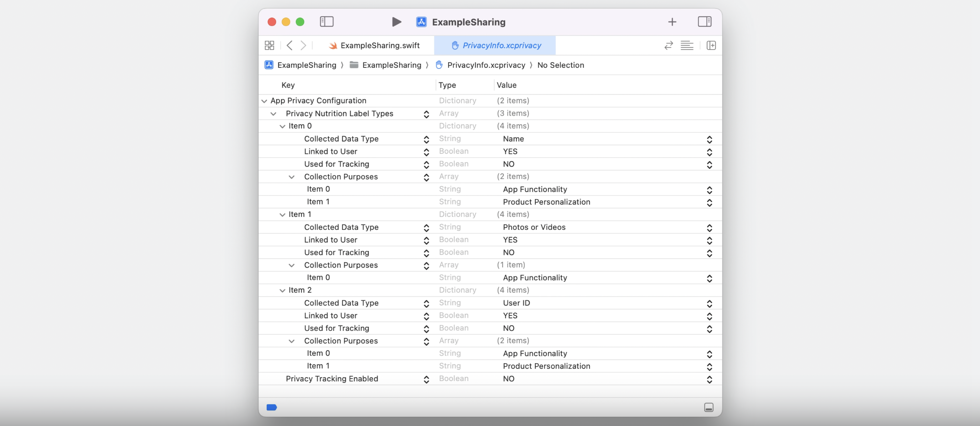Image resolution: width=980 pixels, height=426 pixels.
Task: Toggle Item 1 Used for Tracking NO value
Action: [x=709, y=253]
